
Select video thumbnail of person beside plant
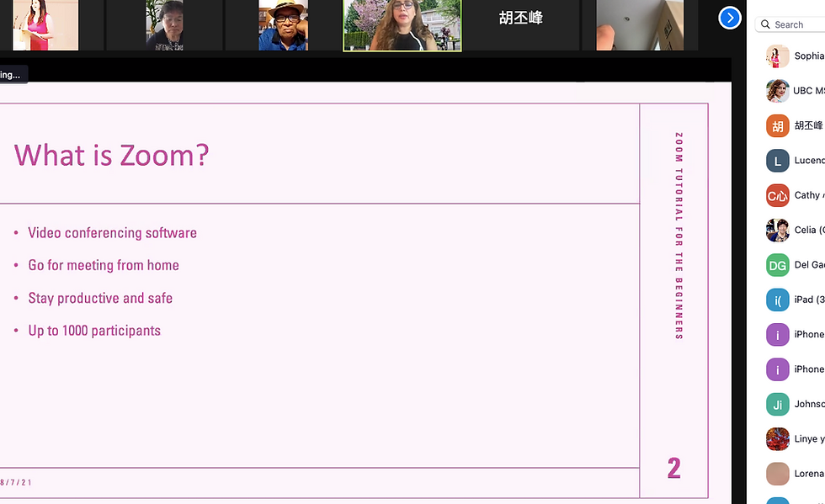(165, 25)
